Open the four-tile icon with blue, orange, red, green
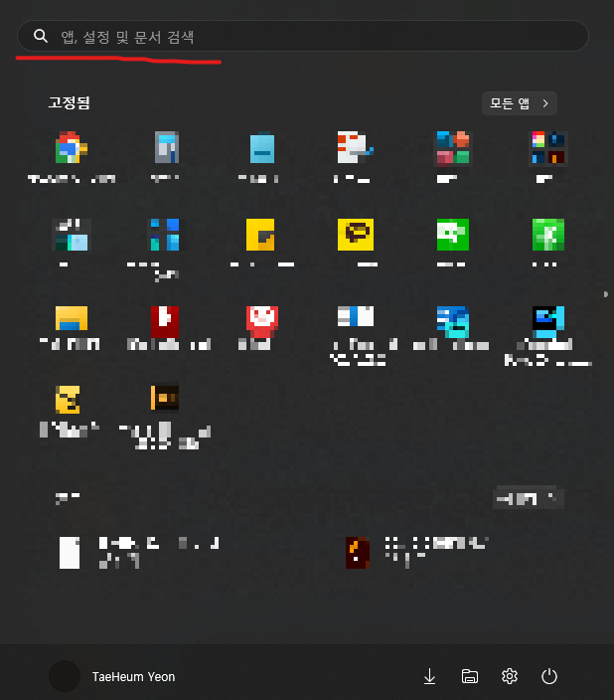Viewport: 614px width, 700px height. (x=453, y=148)
